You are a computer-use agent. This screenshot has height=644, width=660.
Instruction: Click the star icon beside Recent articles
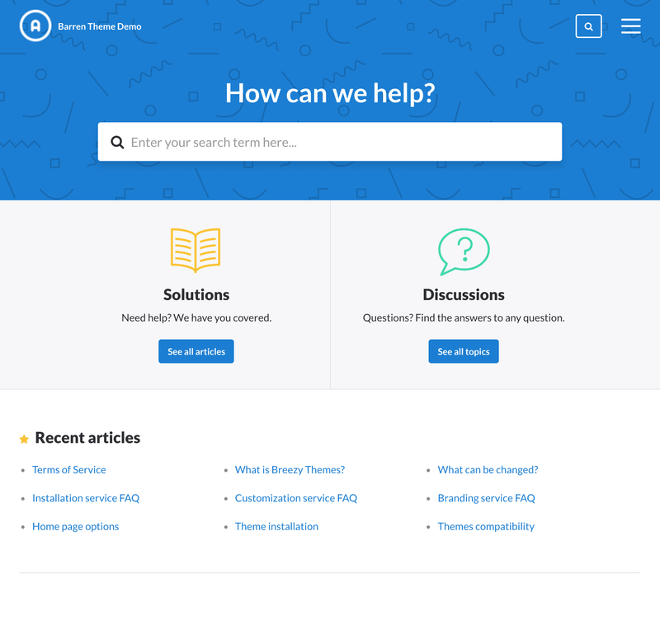point(23,437)
